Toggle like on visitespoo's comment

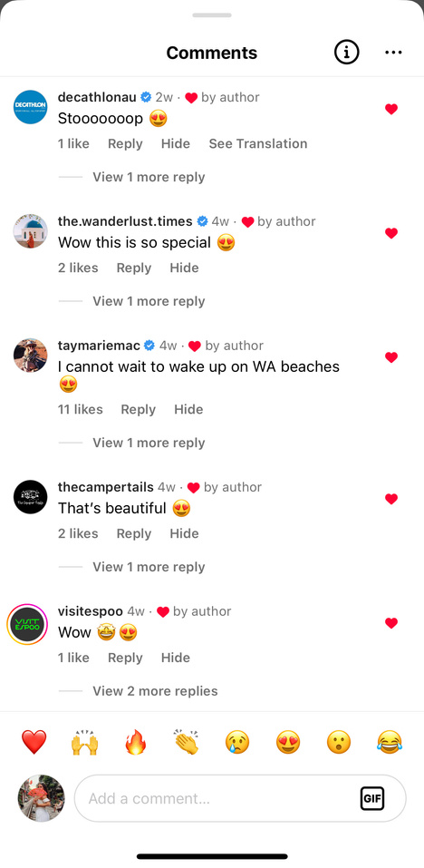pos(391,623)
